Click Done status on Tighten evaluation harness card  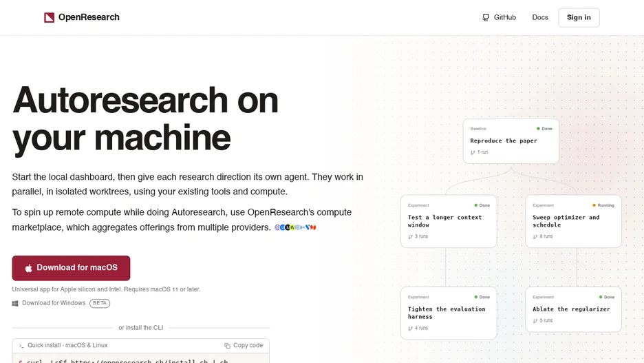[x=482, y=297]
